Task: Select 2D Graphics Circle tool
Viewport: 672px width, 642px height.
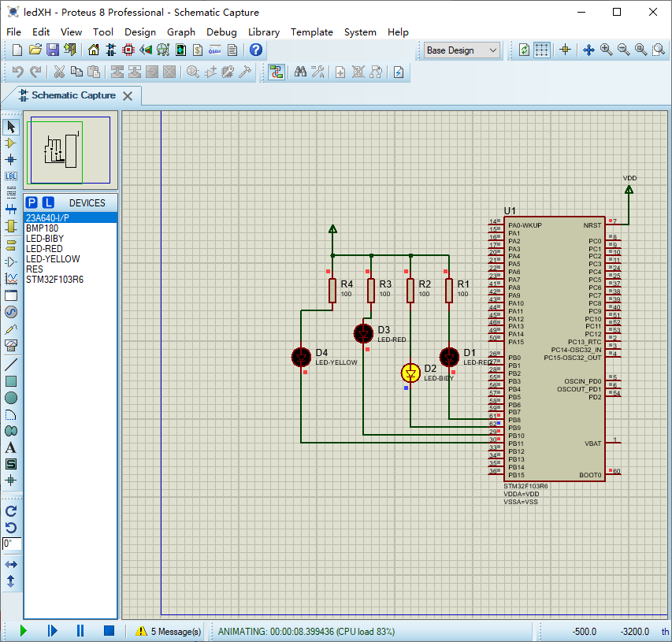Action: click(11, 398)
